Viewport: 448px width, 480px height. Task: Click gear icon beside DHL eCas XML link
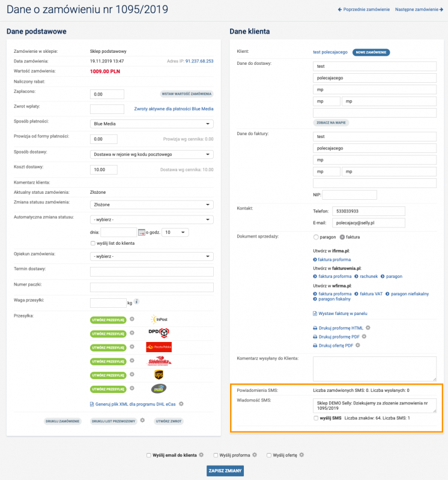click(181, 404)
